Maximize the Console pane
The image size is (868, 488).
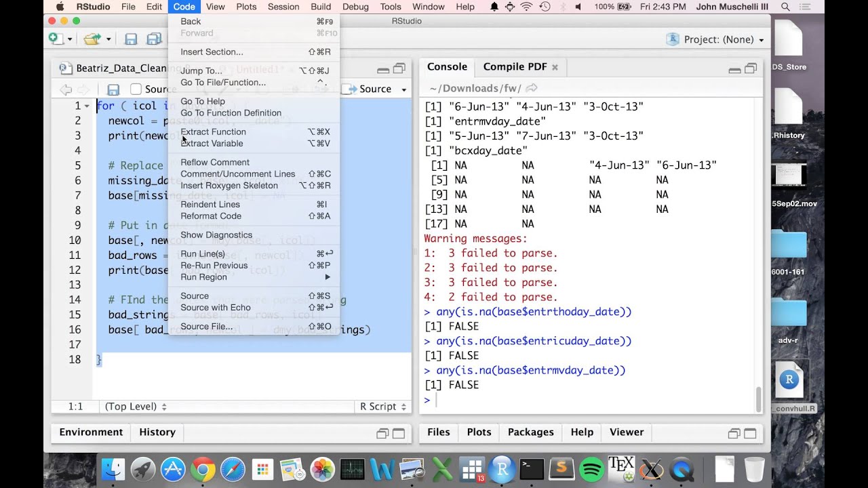pyautogui.click(x=751, y=68)
